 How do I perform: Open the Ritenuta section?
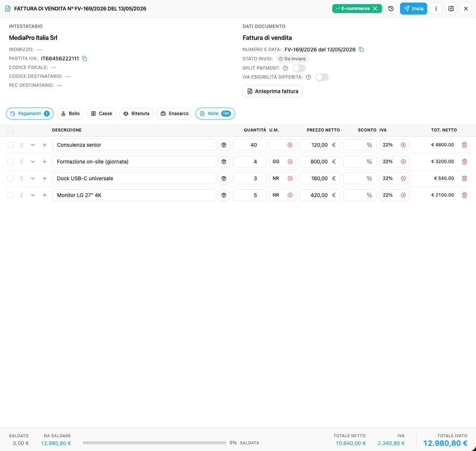tap(136, 114)
